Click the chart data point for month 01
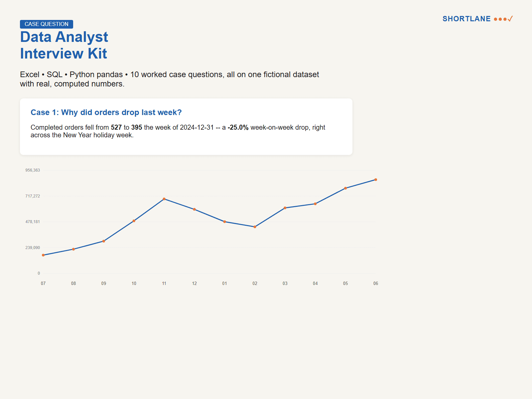The image size is (532, 399). 225,222
